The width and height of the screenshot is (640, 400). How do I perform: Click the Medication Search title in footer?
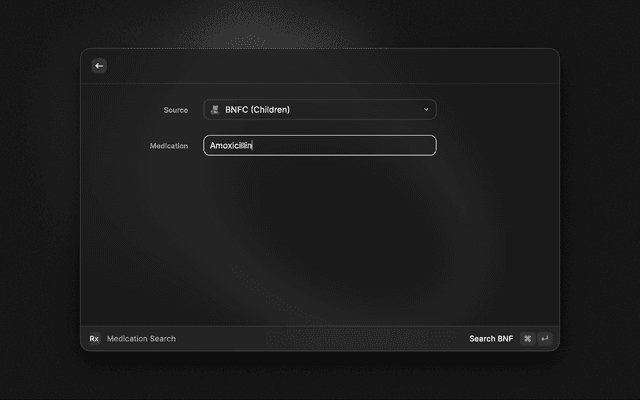141,339
